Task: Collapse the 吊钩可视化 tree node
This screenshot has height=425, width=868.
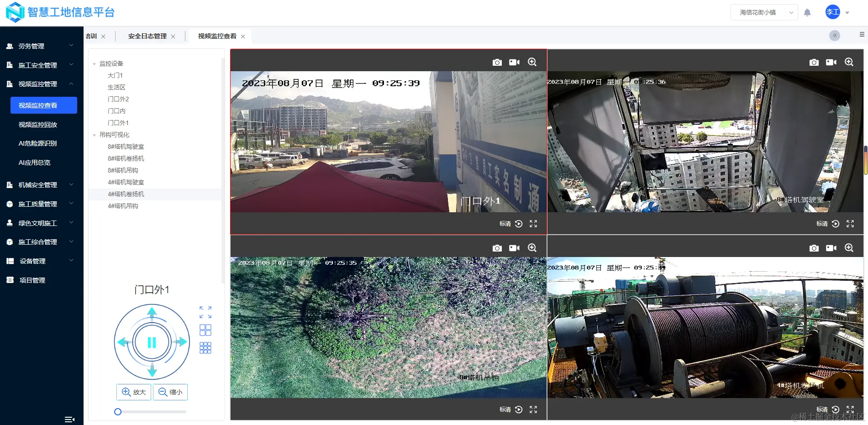Action: click(95, 135)
